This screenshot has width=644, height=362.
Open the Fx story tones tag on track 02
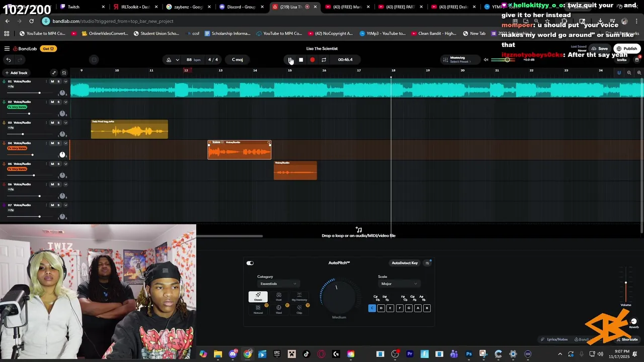tap(17, 107)
